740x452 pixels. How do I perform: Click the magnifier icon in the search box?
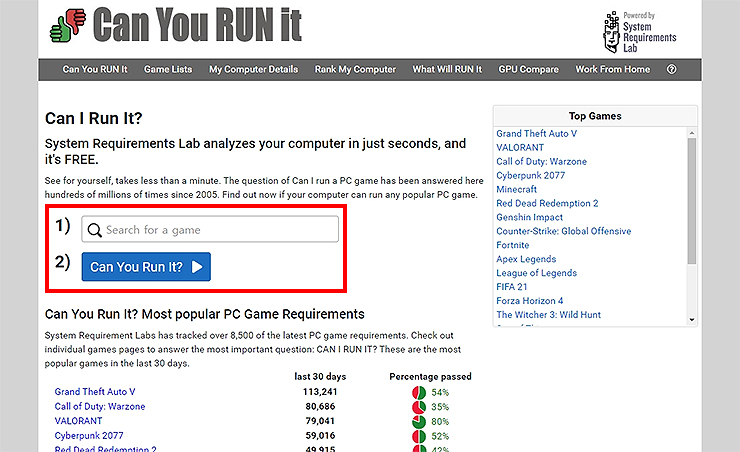(94, 230)
